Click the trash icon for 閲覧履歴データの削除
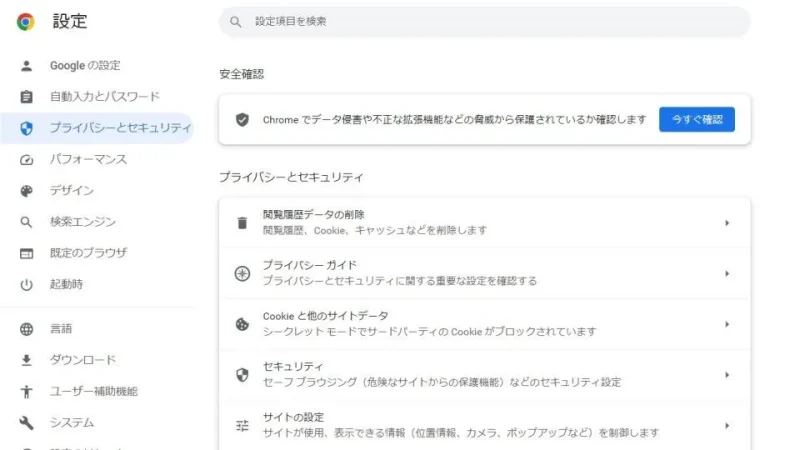This screenshot has height=450, width=800. [242, 223]
